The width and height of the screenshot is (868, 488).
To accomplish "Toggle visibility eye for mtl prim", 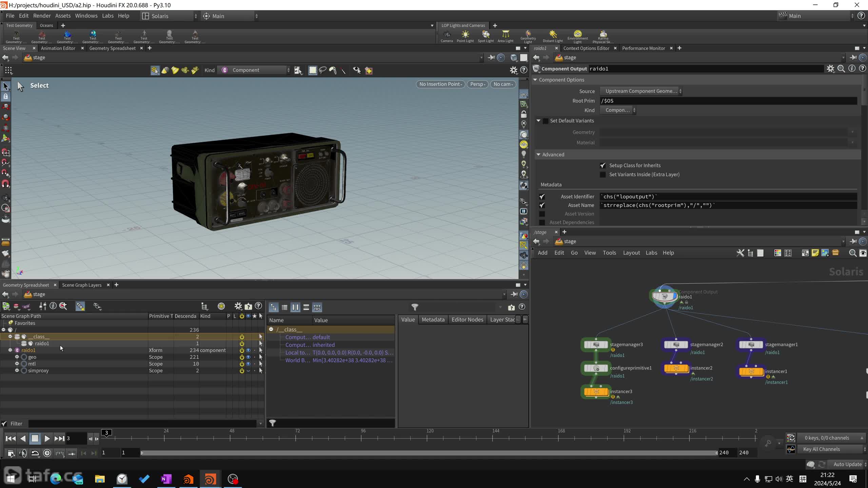I will click(248, 364).
